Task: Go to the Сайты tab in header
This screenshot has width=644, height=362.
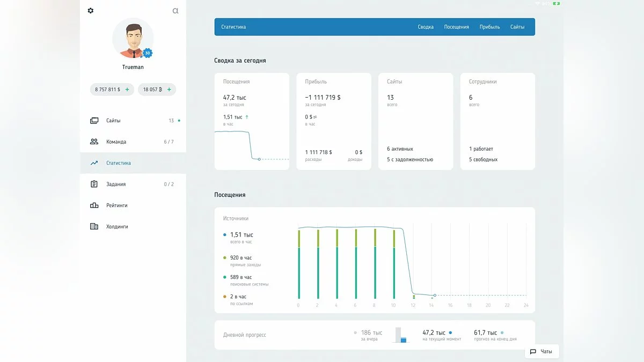Action: tap(517, 27)
